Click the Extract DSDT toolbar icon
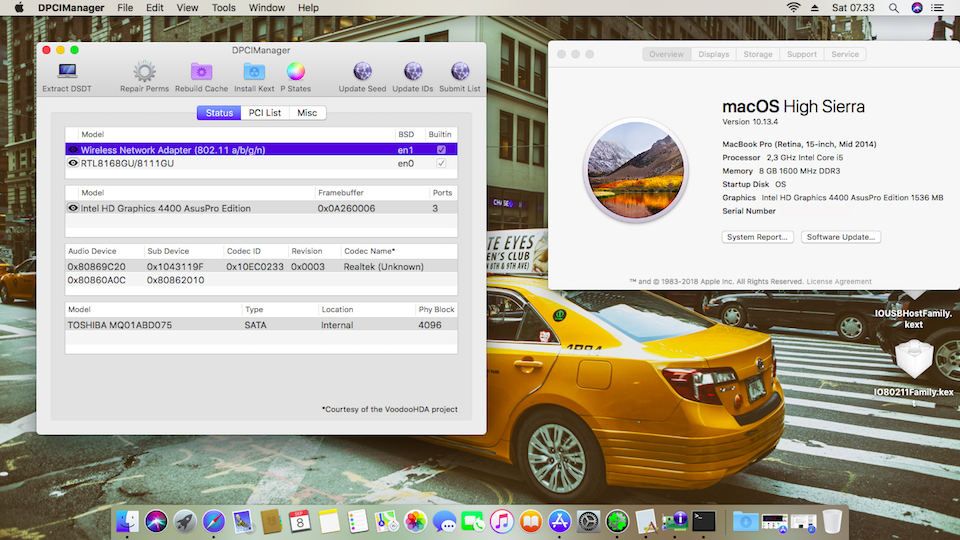The image size is (960, 540). 67,72
